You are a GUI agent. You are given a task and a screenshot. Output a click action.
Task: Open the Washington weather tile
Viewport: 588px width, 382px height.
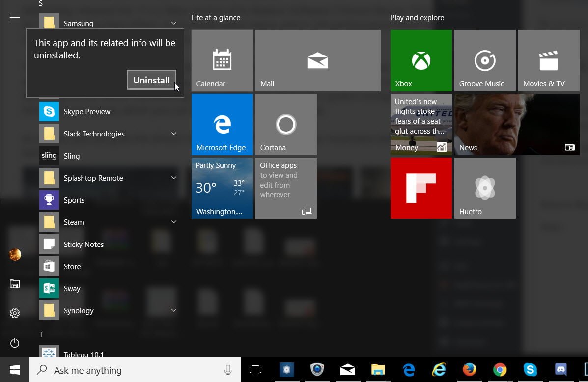point(222,188)
